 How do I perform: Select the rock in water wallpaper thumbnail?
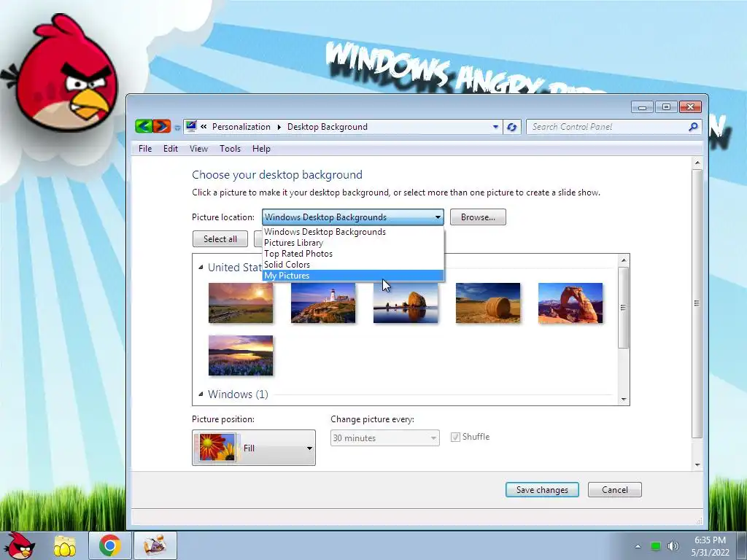coord(406,303)
